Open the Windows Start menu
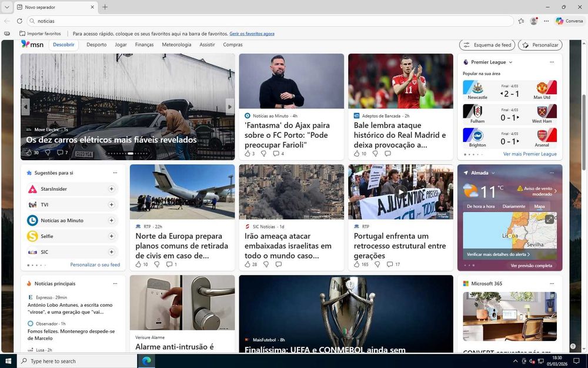This screenshot has width=588, height=368. [x=8, y=361]
